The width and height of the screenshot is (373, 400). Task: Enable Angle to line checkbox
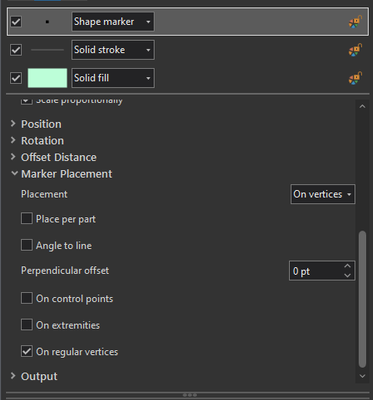tap(27, 245)
